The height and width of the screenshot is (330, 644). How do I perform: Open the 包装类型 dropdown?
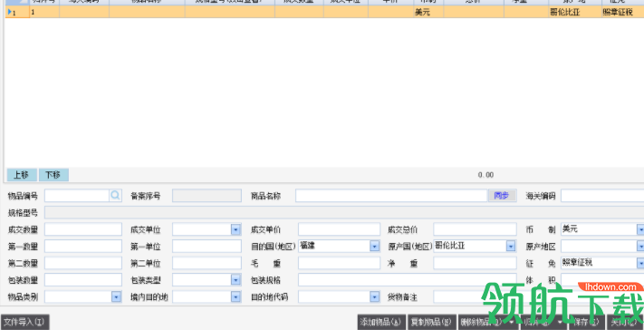pyautogui.click(x=235, y=280)
